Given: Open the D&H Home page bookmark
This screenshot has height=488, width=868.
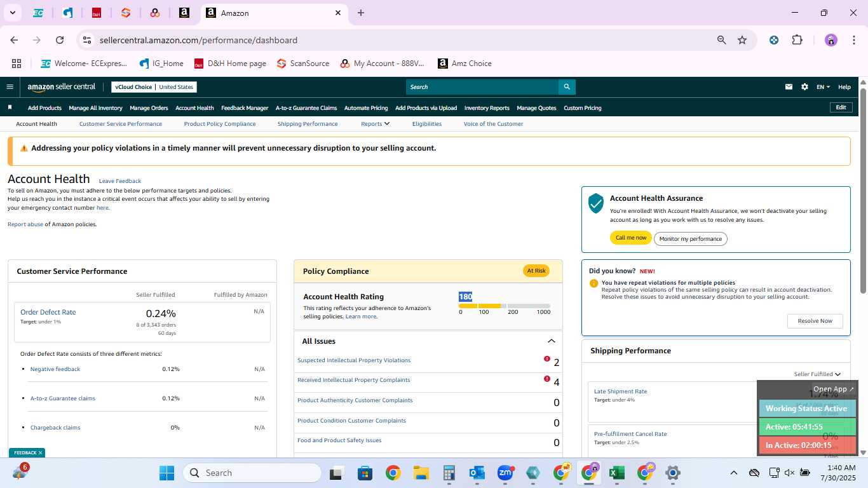Looking at the screenshot, I should pos(230,64).
